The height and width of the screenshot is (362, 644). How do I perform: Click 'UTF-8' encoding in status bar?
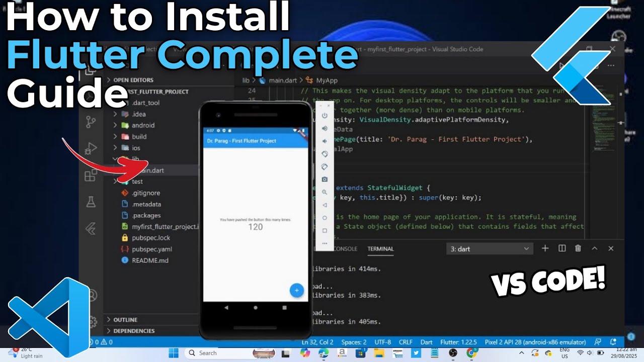click(382, 342)
